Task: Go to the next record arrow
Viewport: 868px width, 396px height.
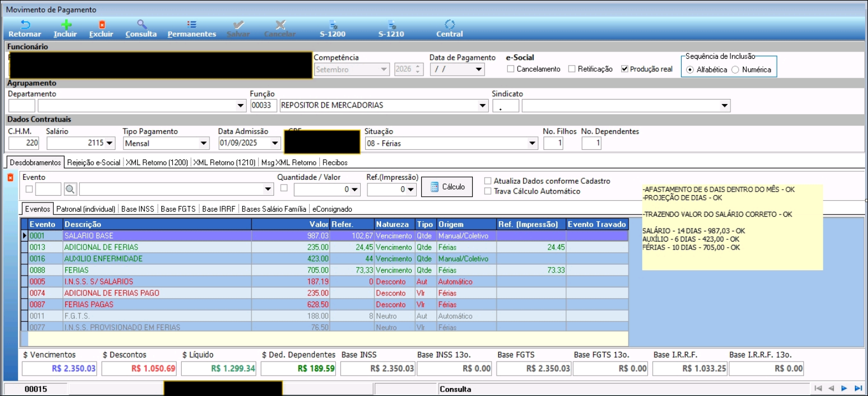Action: click(844, 388)
